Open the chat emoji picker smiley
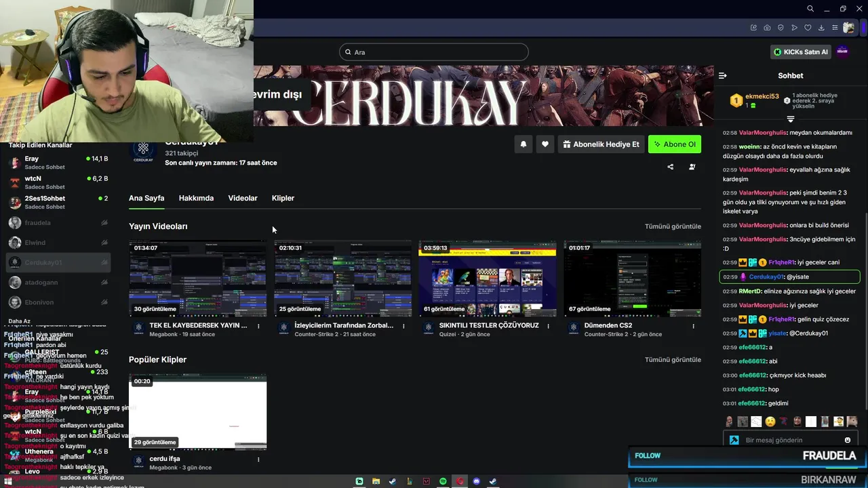Screen dimensions: 868x488 coord(848,440)
